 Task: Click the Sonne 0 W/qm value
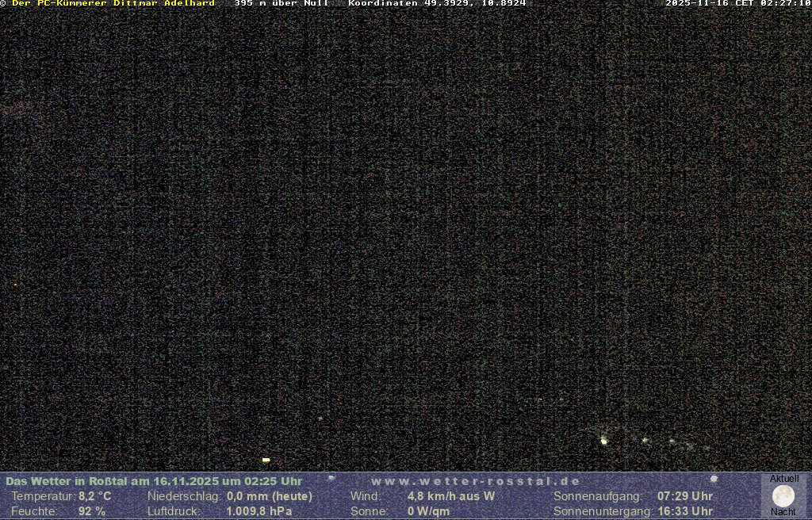[428, 511]
